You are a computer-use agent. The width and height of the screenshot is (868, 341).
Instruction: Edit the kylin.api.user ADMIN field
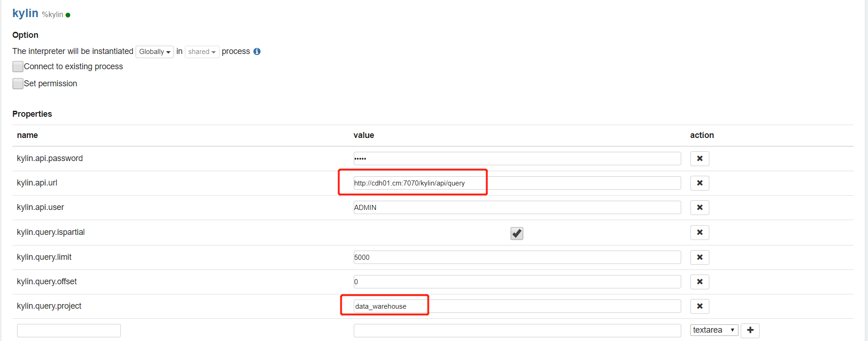pyautogui.click(x=517, y=208)
